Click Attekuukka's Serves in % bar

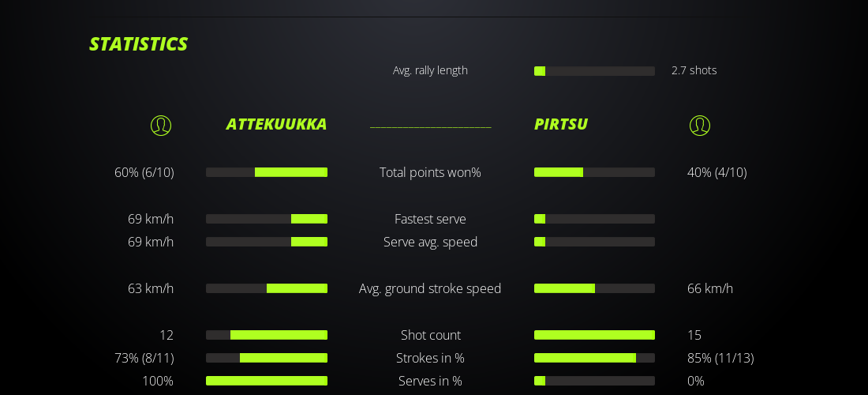coord(267,381)
